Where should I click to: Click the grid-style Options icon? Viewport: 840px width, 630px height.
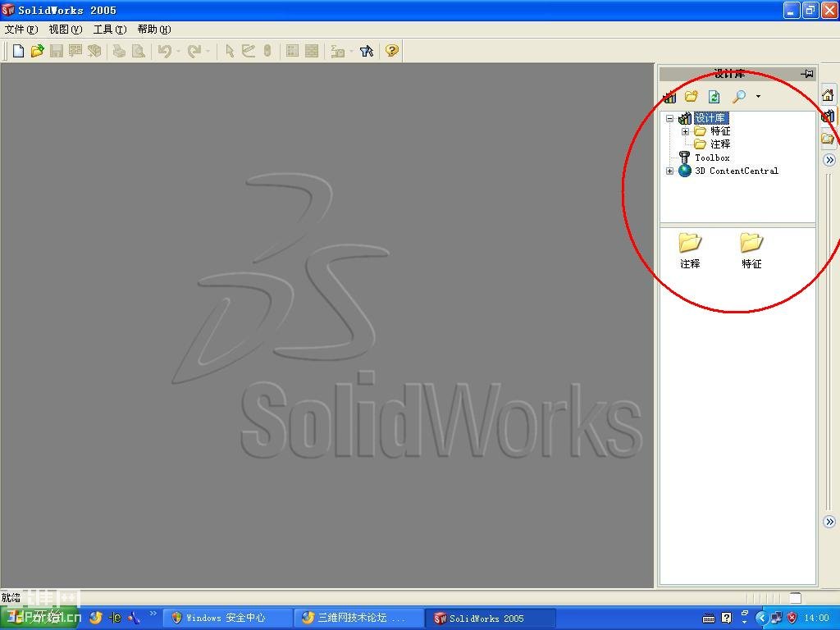click(x=292, y=51)
